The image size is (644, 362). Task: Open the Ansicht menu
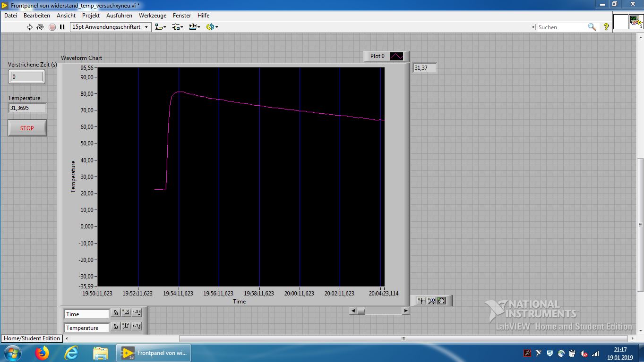(66, 16)
